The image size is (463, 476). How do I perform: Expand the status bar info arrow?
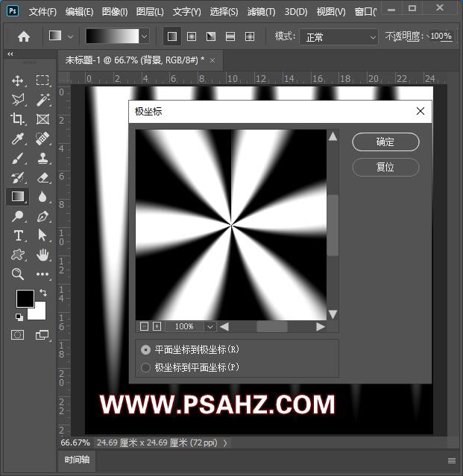(x=225, y=443)
